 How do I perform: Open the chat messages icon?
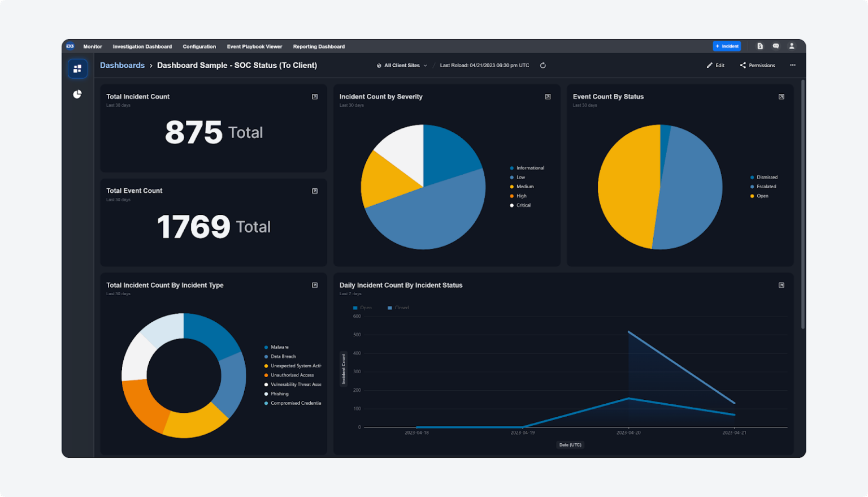coord(776,46)
